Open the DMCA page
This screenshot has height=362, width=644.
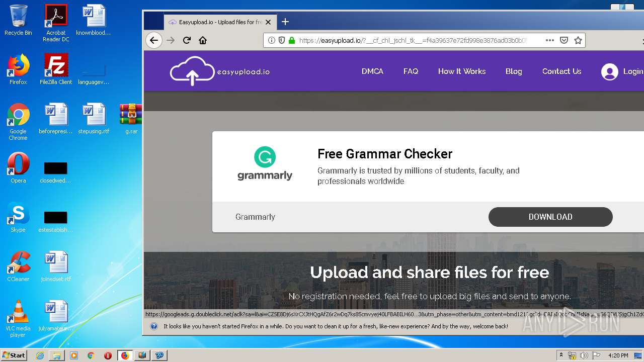372,71
